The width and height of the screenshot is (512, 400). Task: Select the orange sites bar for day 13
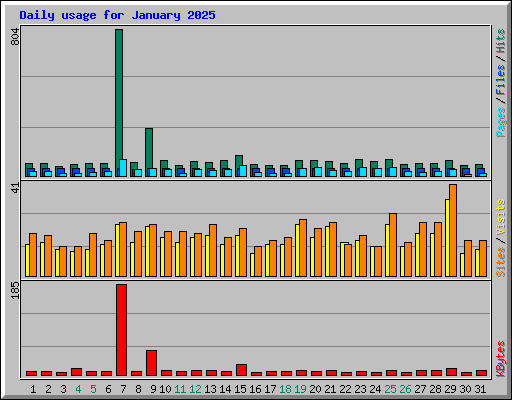213,250
